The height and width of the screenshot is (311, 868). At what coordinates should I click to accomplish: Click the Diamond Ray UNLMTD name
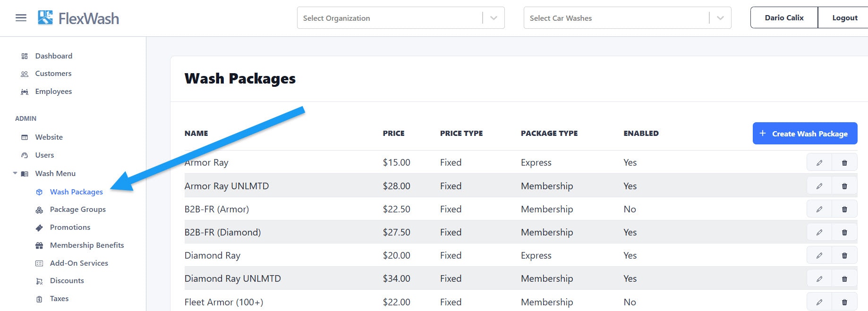(x=233, y=279)
